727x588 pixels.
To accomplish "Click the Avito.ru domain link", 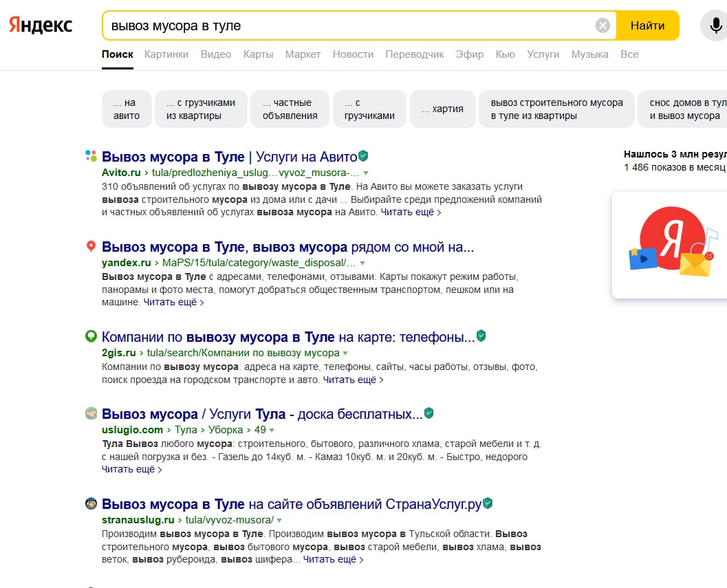I will (x=121, y=173).
